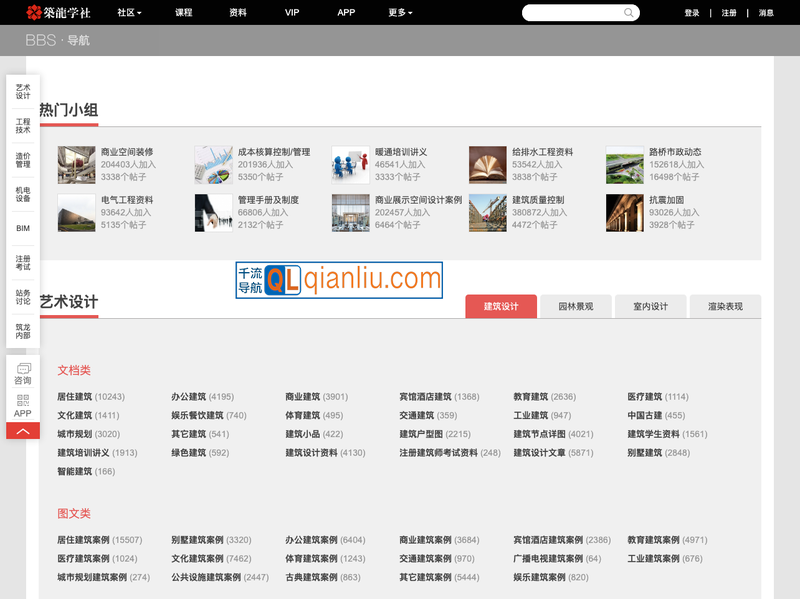Click the red back-to-top arrow button
This screenshot has width=800, height=599.
(23, 431)
